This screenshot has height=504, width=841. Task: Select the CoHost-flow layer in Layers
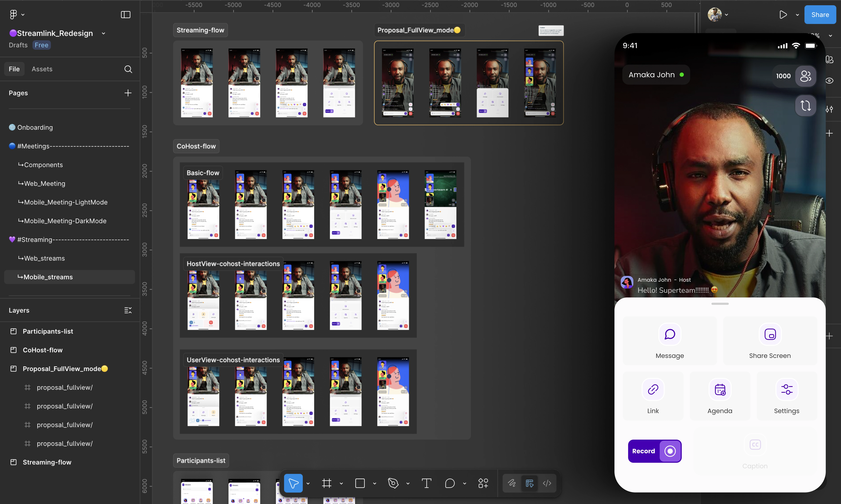[x=42, y=350]
